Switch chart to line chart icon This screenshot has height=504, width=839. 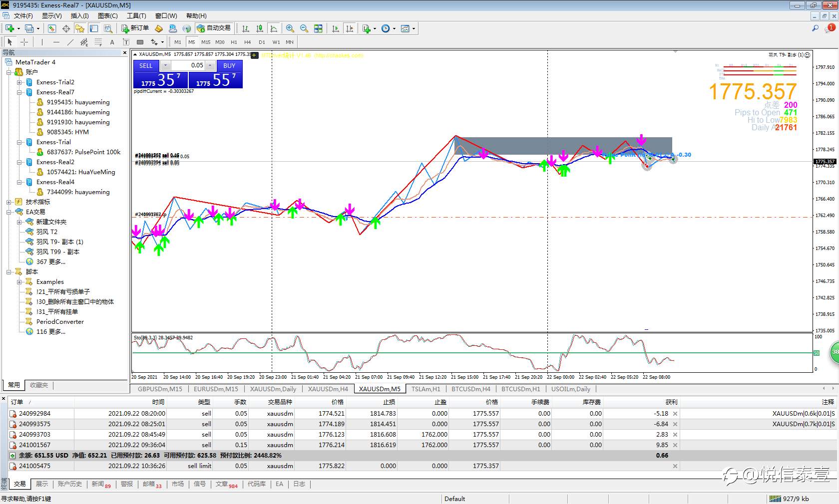click(274, 28)
